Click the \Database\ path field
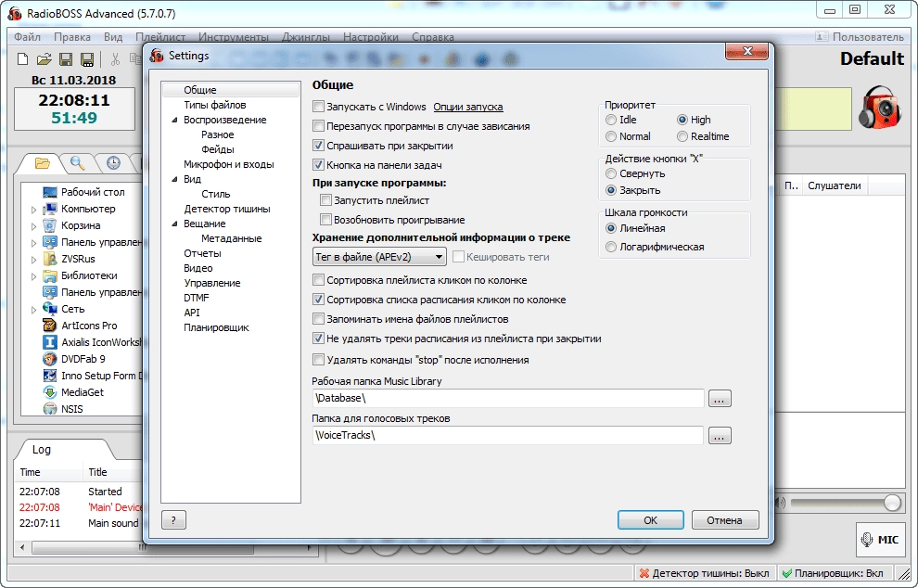Viewport: 918px width, 588px height. tap(507, 398)
